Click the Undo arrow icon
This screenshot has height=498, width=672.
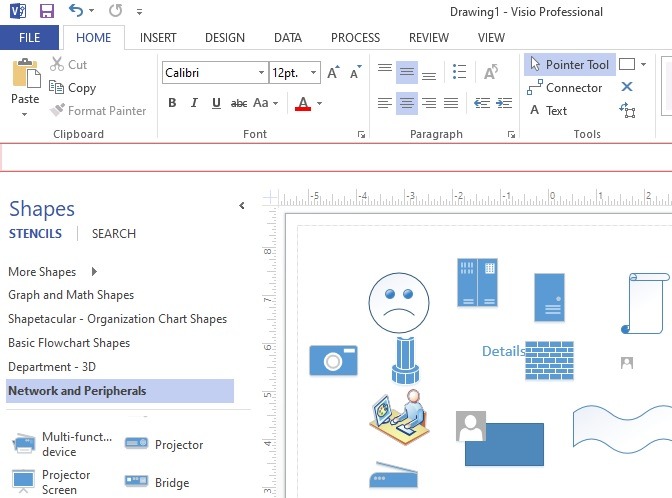75,10
